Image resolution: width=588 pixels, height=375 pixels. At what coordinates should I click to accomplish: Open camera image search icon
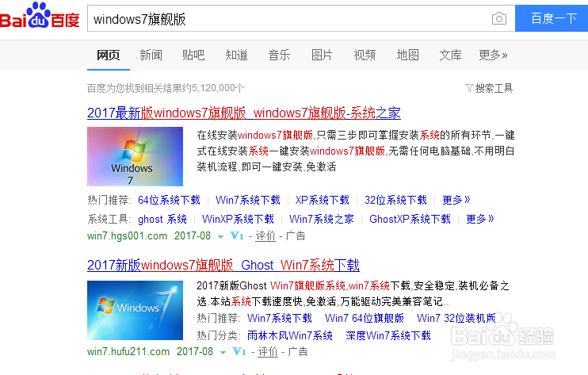point(498,18)
